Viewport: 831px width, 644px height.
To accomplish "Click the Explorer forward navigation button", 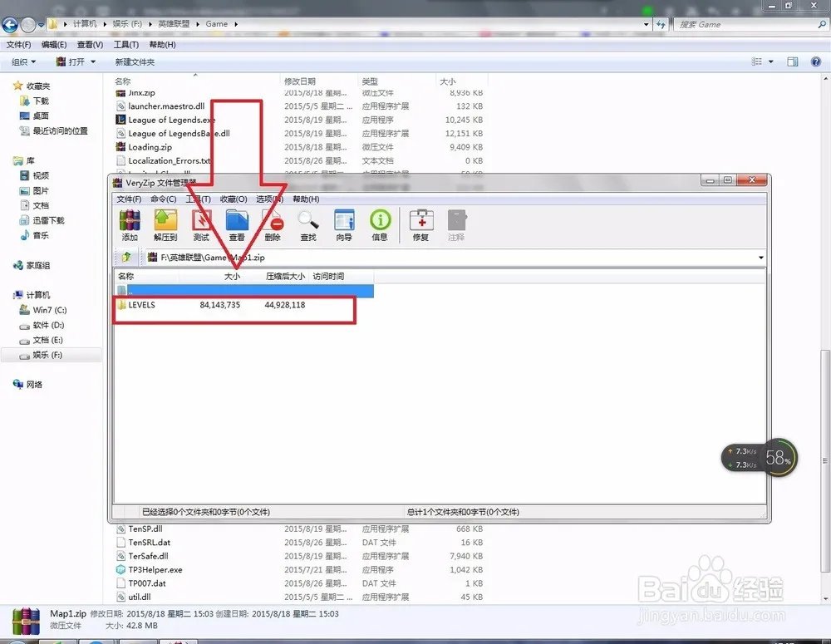I will point(28,24).
